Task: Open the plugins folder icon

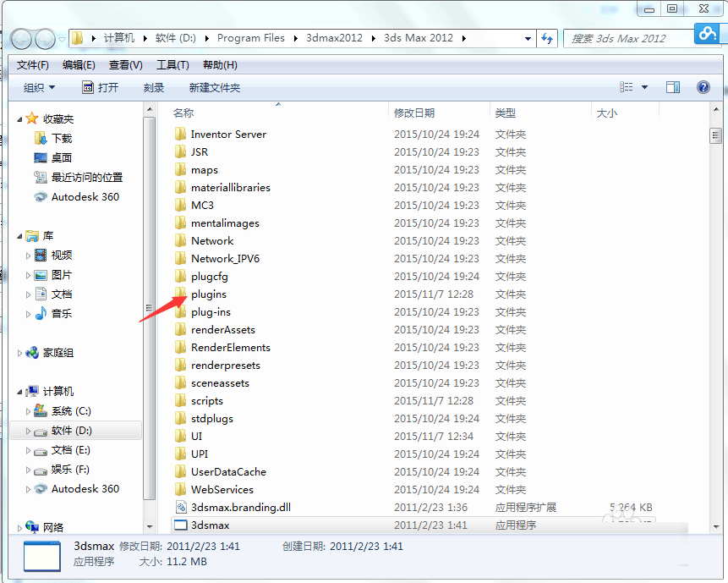Action: click(180, 294)
